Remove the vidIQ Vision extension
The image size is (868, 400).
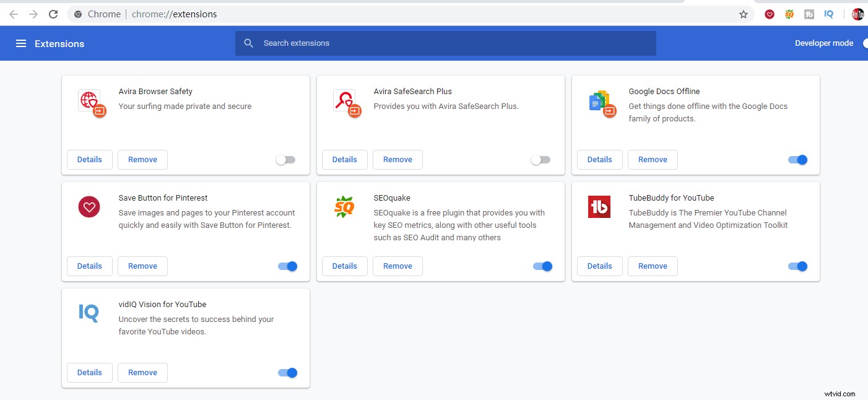click(142, 372)
